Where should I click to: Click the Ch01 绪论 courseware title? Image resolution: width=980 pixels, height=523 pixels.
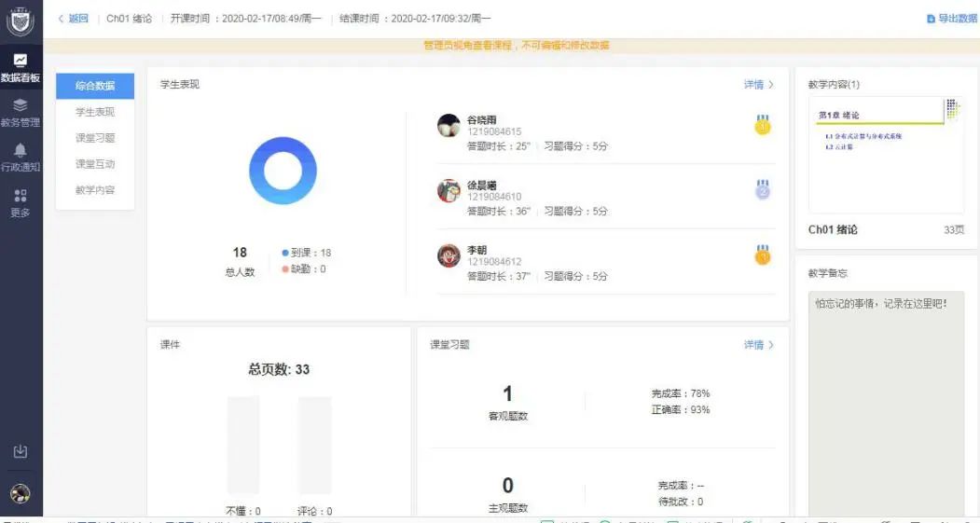click(x=833, y=229)
